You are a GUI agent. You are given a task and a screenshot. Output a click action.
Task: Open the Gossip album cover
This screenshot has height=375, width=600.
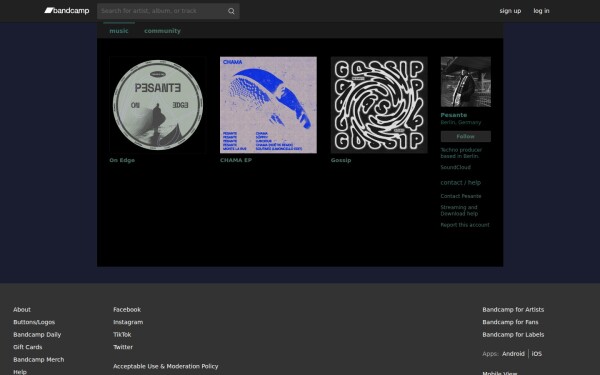tap(379, 105)
